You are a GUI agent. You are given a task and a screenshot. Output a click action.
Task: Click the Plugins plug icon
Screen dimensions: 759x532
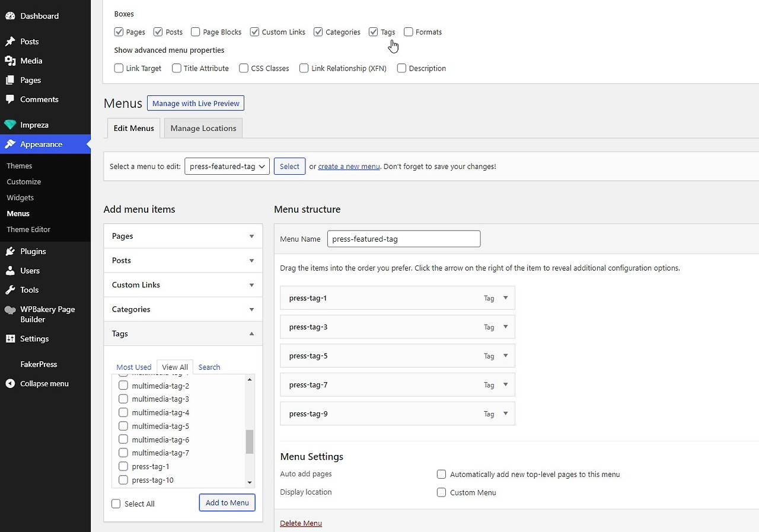[x=10, y=251]
